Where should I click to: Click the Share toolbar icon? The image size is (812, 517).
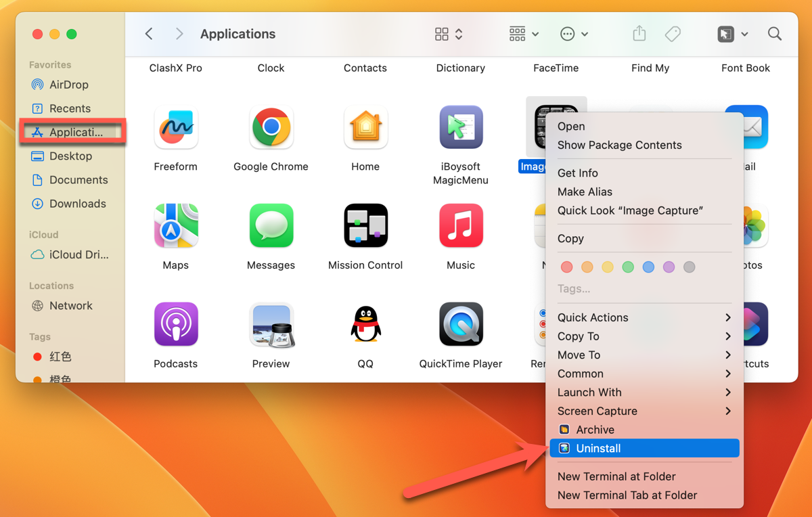tap(639, 33)
